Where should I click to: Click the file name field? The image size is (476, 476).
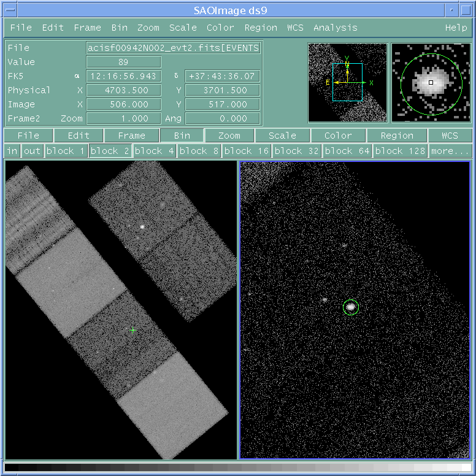tap(174, 48)
